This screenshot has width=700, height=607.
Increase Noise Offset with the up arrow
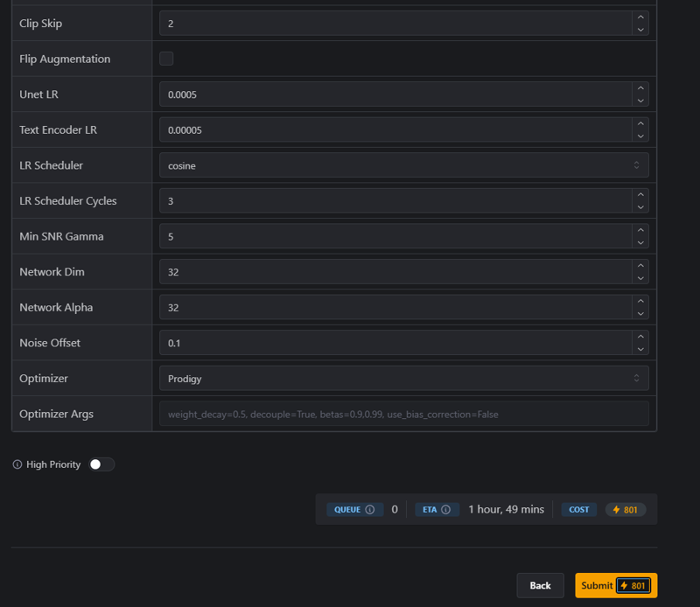point(640,337)
